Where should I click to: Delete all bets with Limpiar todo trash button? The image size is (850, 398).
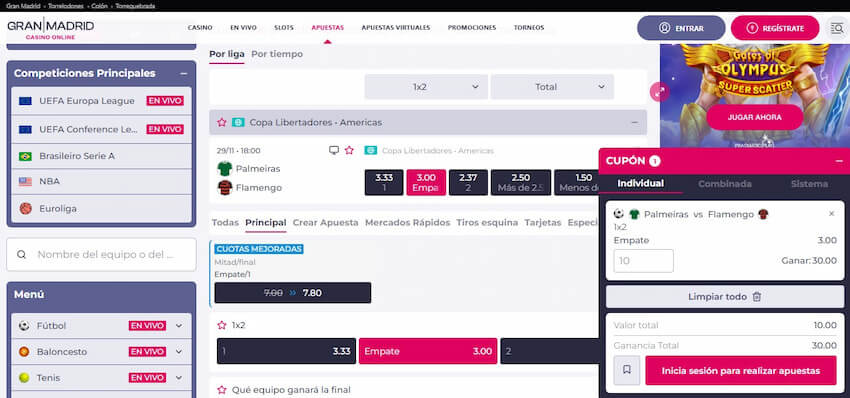725,297
